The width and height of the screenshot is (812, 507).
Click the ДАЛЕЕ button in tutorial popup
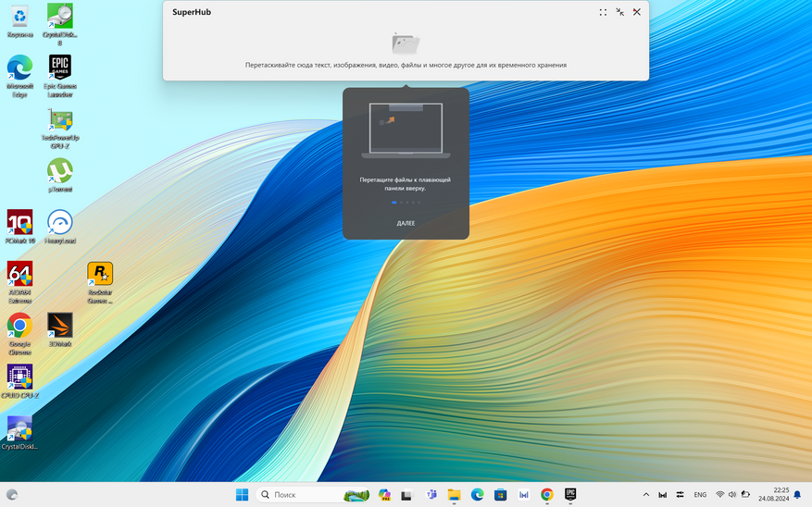pyautogui.click(x=406, y=223)
